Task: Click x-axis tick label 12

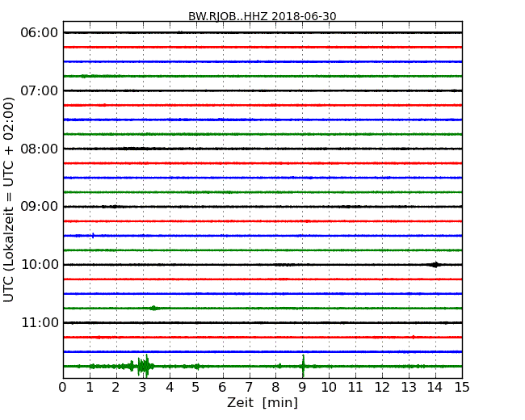Action: point(382,388)
